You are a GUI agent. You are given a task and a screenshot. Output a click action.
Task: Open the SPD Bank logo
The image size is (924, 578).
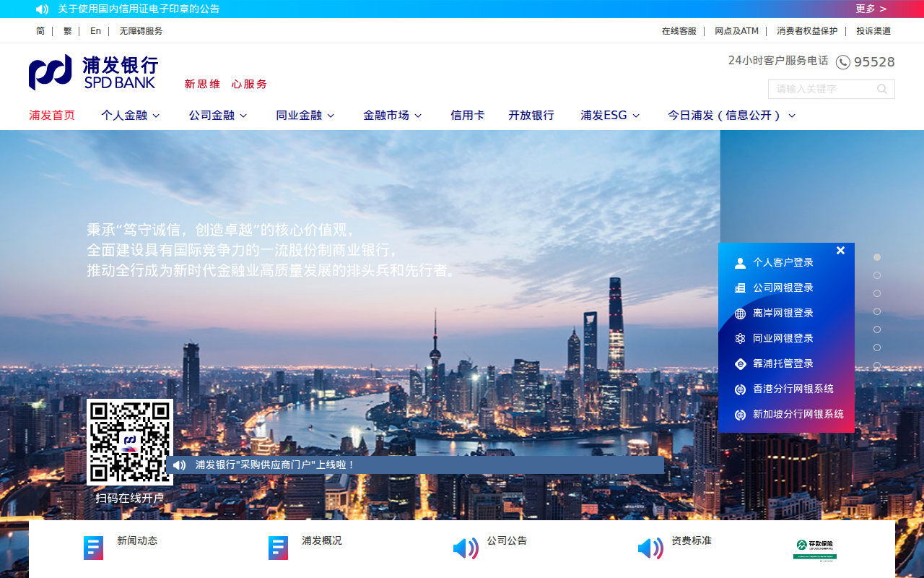tap(93, 72)
